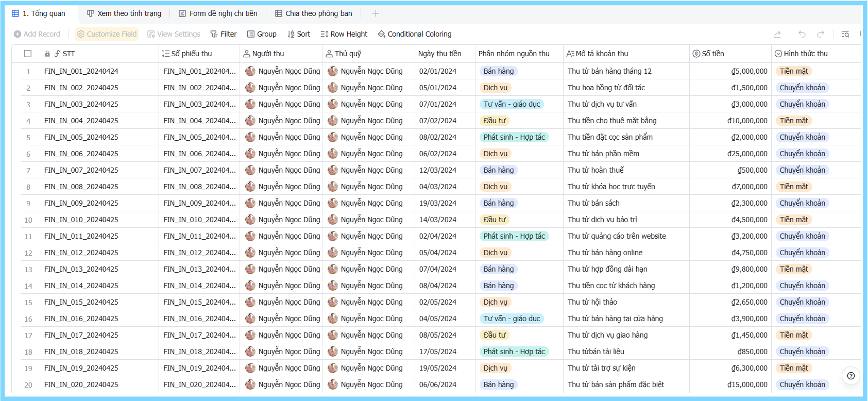This screenshot has width=868, height=401.
Task: Click the Sort button label
Action: [x=303, y=34]
